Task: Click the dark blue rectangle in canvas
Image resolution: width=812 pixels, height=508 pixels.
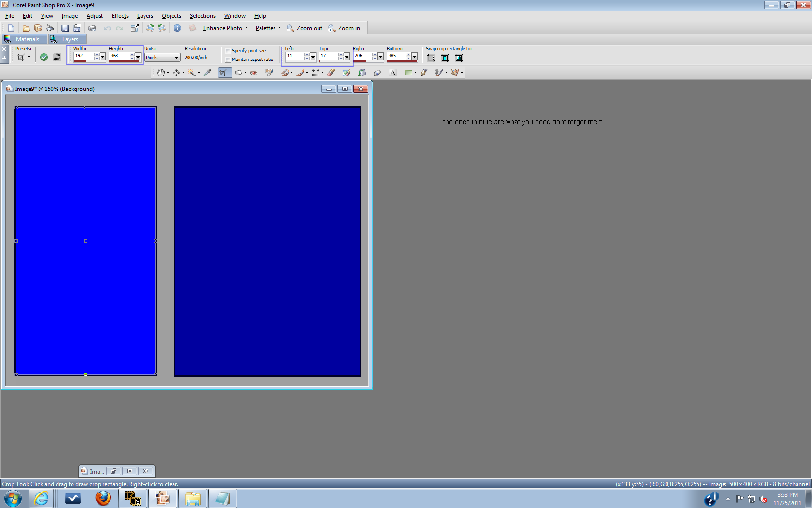Action: [x=267, y=241]
